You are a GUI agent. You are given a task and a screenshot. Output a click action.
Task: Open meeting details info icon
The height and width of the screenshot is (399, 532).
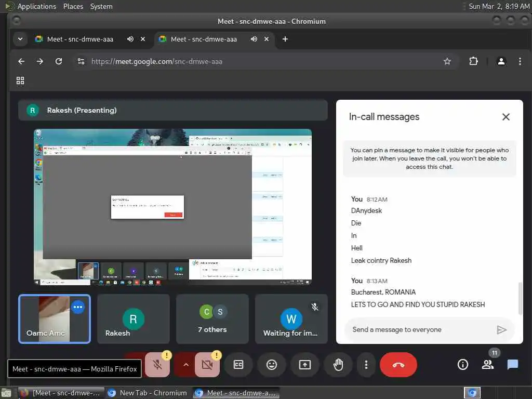click(463, 365)
